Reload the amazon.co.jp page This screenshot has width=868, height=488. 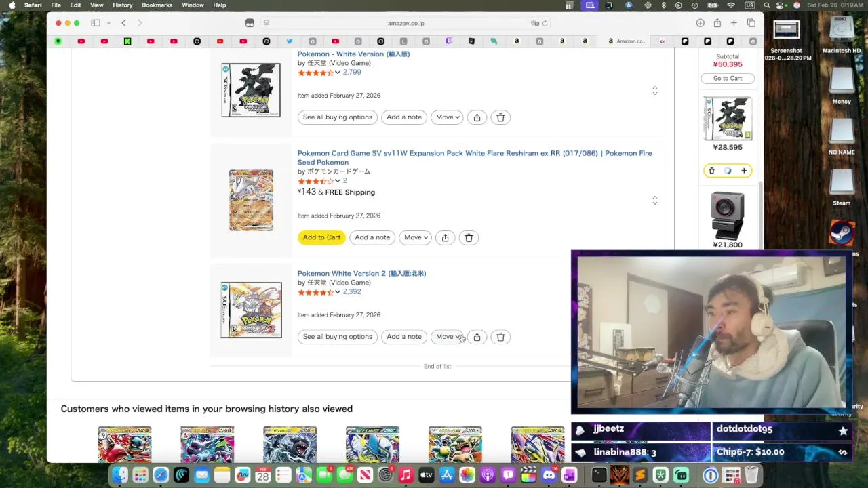tap(545, 23)
